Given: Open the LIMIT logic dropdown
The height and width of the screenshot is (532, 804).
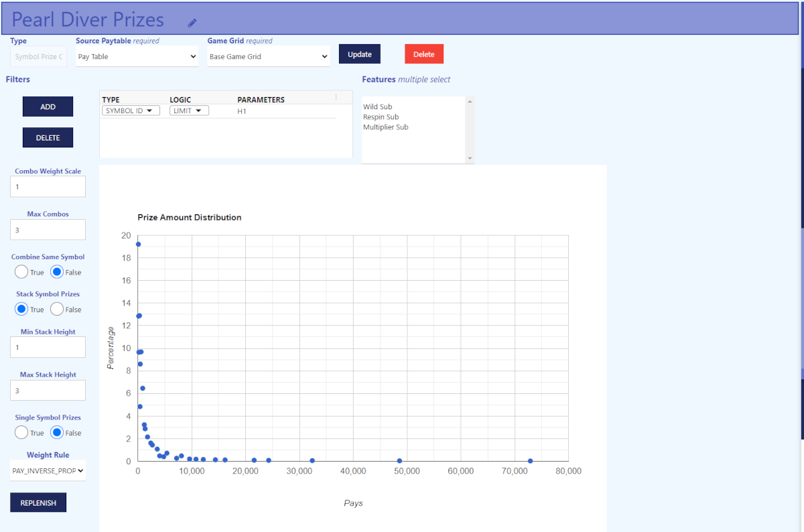Looking at the screenshot, I should 189,111.
